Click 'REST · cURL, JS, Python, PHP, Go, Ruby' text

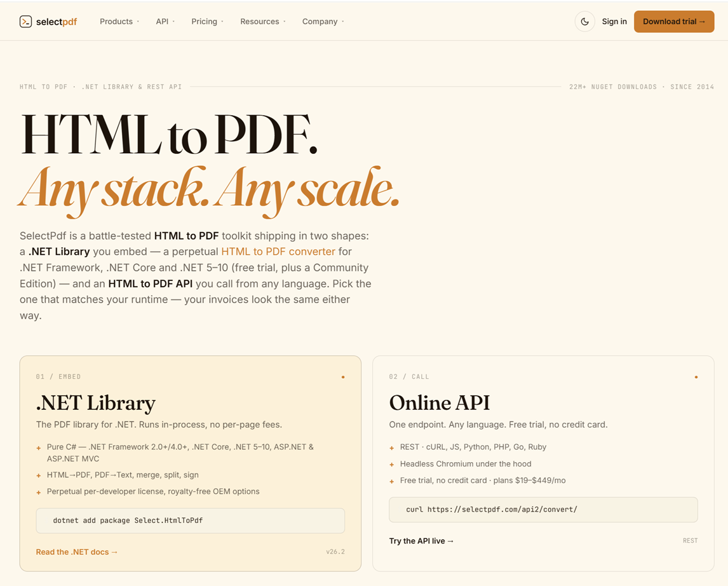(473, 447)
